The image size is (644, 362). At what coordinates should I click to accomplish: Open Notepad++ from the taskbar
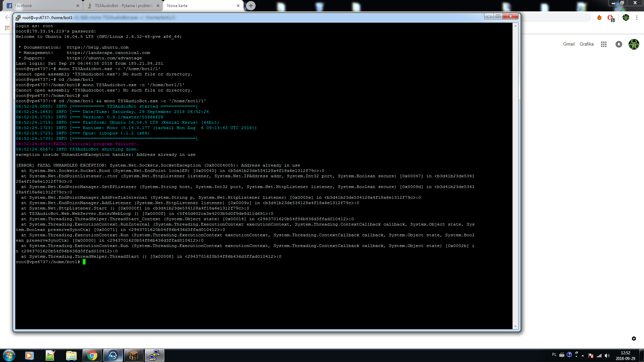(50, 355)
